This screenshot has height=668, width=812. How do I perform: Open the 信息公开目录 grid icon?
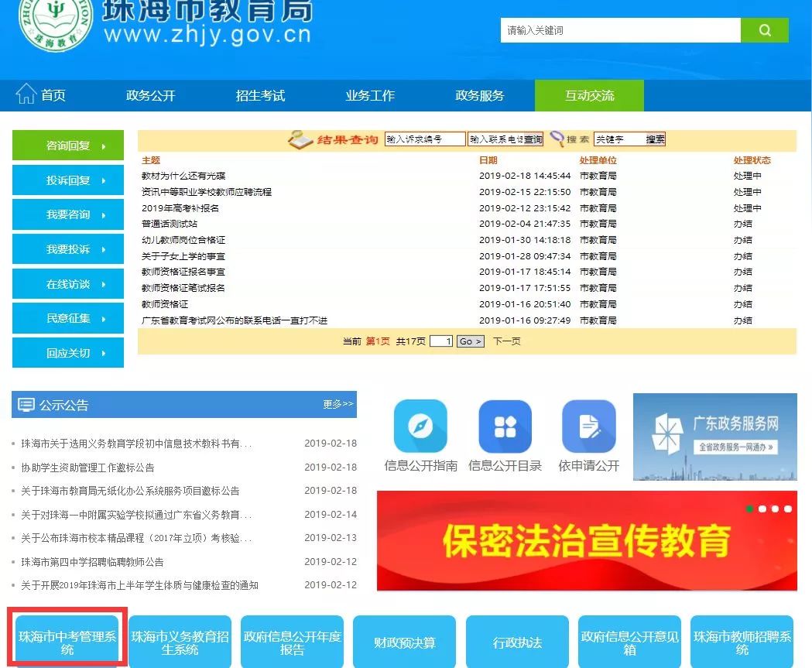click(505, 426)
